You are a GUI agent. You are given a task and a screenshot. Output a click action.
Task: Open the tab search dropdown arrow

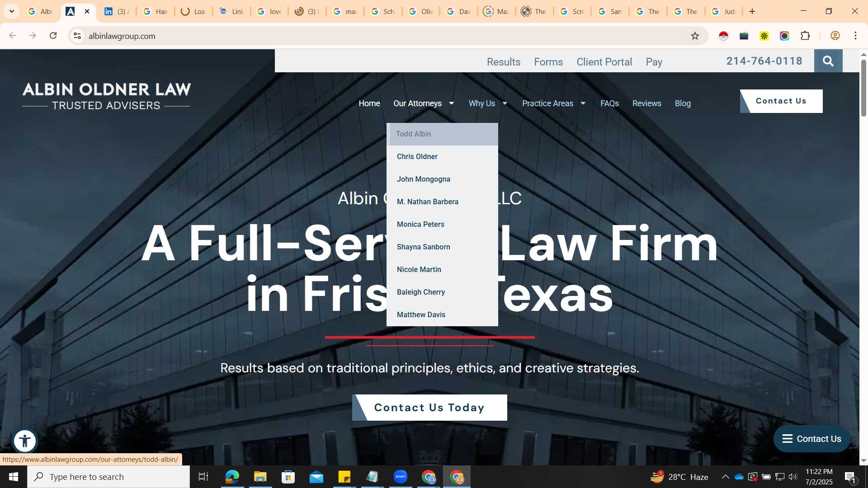tap(12, 11)
